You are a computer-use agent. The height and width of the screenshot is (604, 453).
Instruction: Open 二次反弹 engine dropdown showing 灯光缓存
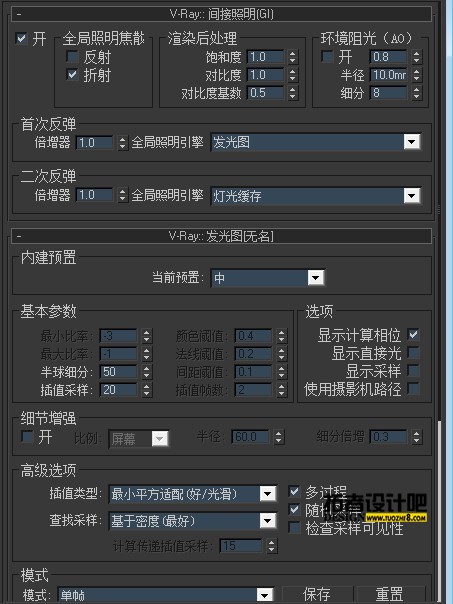tap(315, 196)
